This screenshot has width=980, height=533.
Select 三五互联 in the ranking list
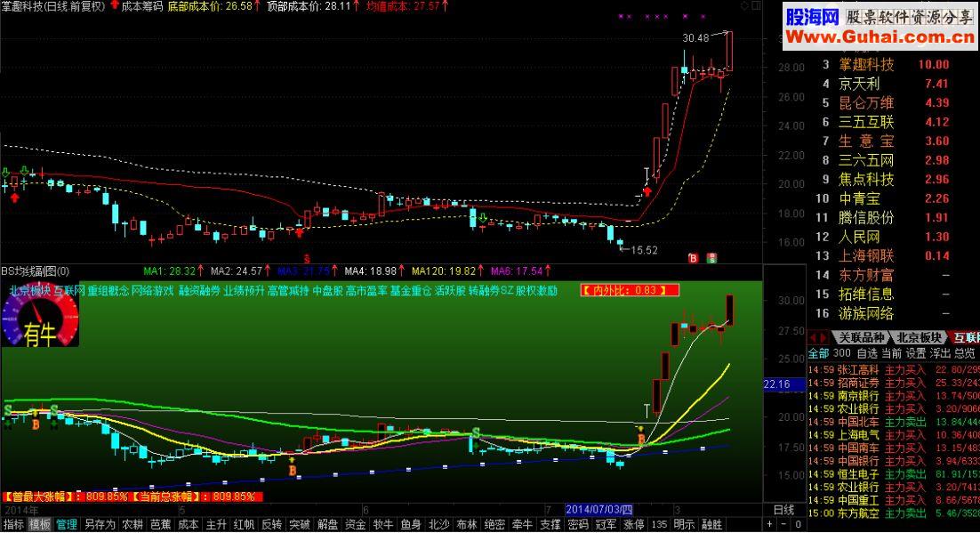[866, 122]
